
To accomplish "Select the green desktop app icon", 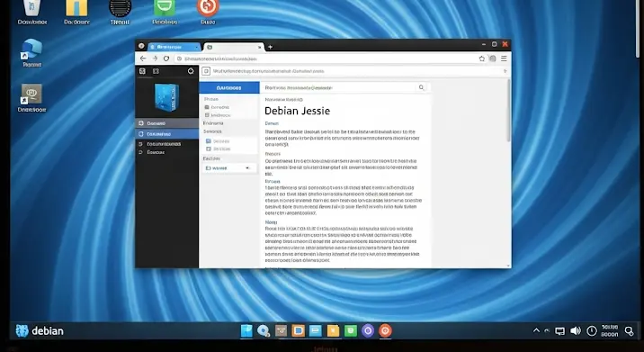I will (165, 12).
